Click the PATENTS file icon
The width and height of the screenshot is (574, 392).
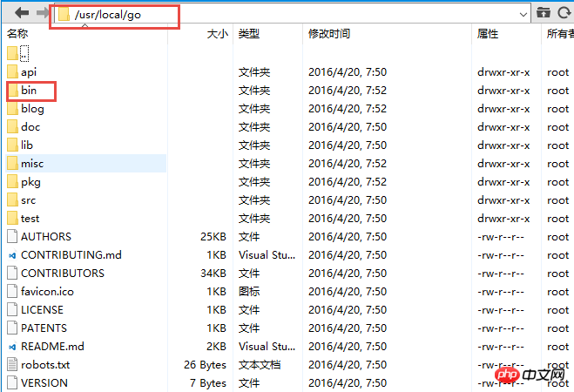[12, 328]
